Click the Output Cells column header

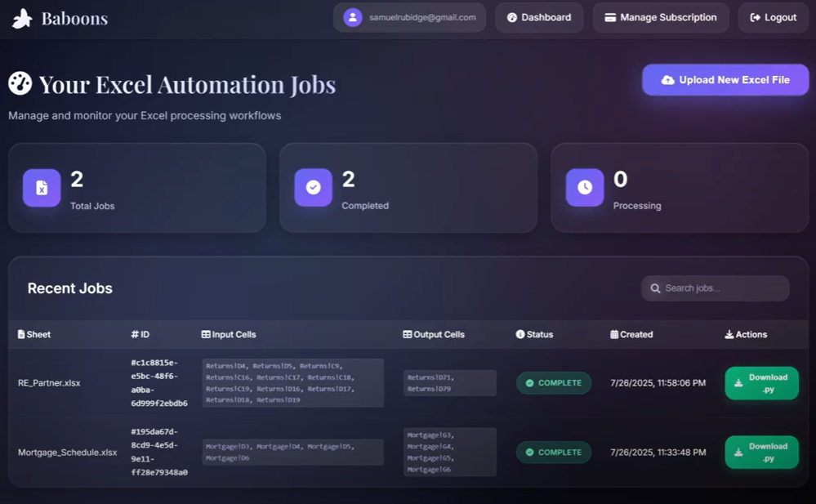[x=434, y=334]
